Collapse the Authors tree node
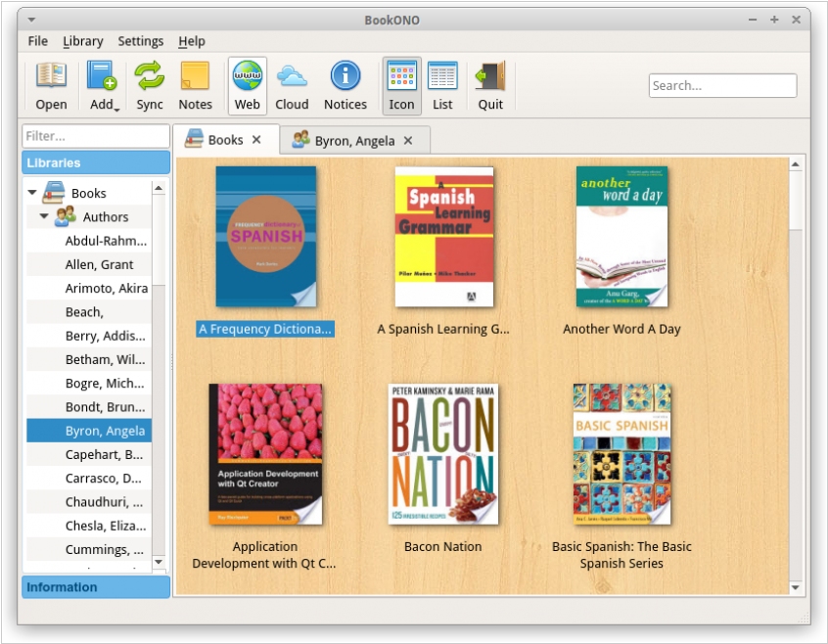The height and width of the screenshot is (644, 828). [44, 217]
